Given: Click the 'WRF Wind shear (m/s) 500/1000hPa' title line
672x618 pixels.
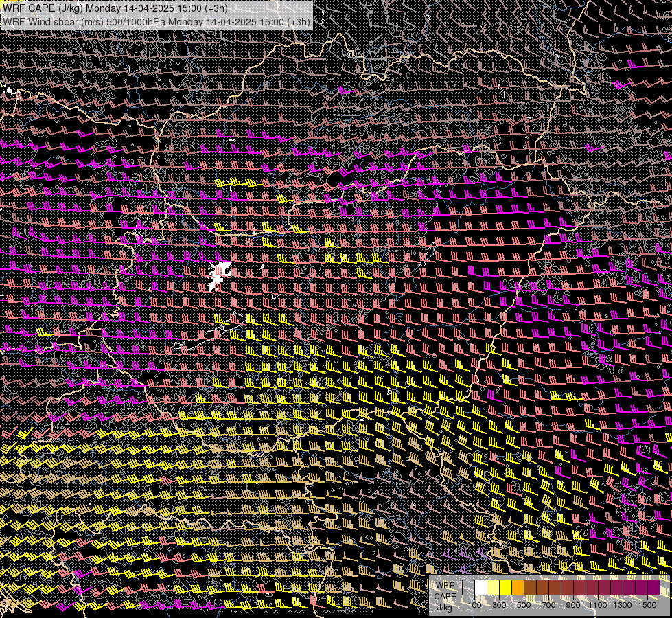Looking at the screenshot, I should 157,21.
